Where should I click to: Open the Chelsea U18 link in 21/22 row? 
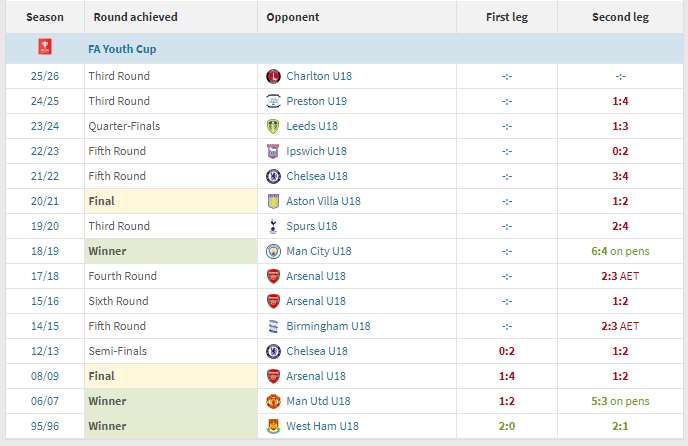pyautogui.click(x=316, y=176)
